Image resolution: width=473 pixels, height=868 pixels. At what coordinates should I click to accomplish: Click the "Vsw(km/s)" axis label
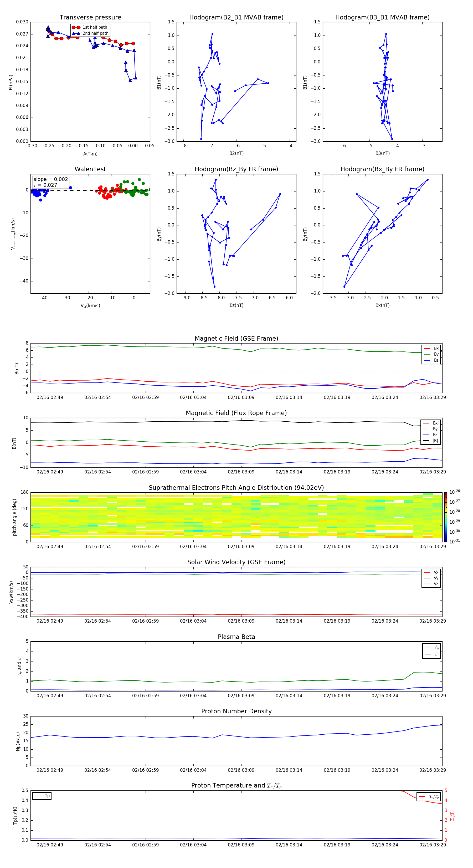click(11, 592)
